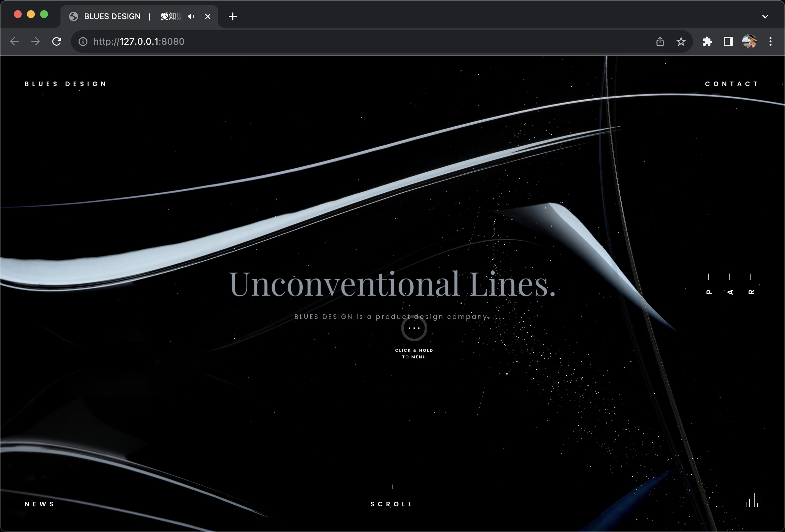Open a new tab with plus
This screenshot has width=785, height=532.
coord(232,16)
